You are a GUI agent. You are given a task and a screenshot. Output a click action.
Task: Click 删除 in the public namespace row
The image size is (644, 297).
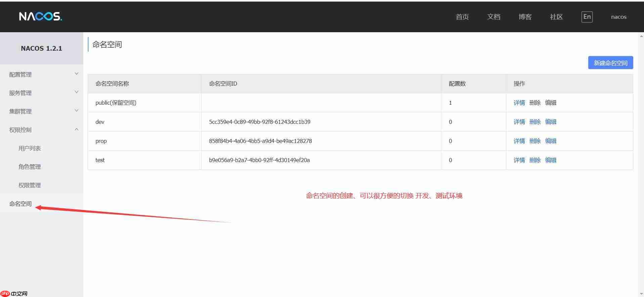point(535,103)
